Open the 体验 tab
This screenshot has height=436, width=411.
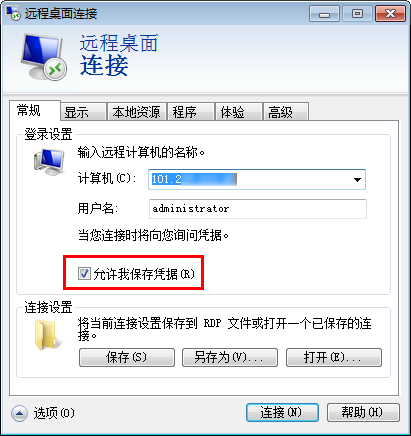[238, 112]
